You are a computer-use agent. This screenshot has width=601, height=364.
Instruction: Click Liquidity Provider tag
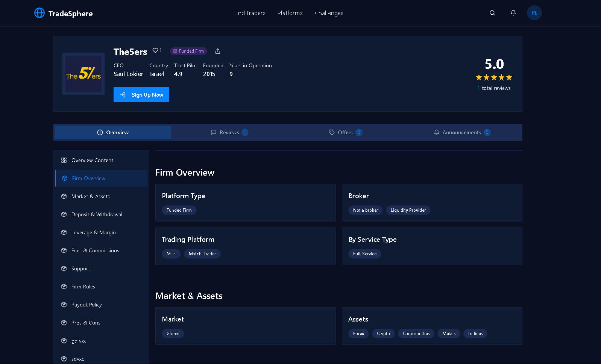coord(408,210)
